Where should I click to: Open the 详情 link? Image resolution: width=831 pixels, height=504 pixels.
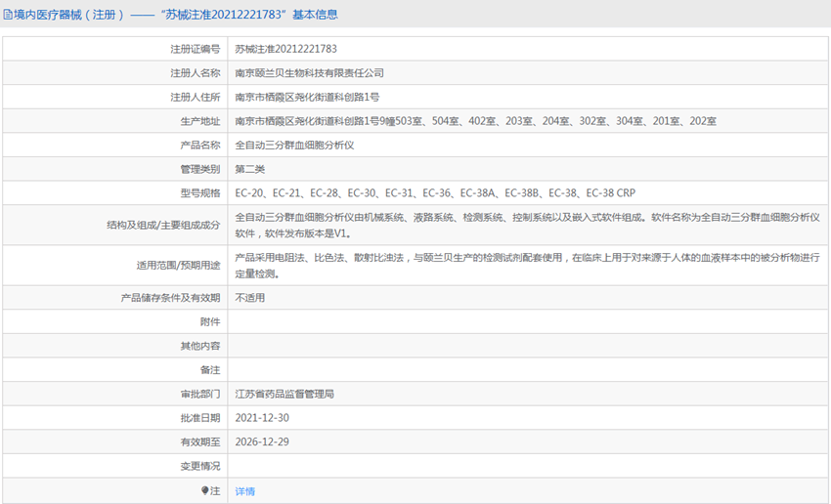pyautogui.click(x=245, y=491)
